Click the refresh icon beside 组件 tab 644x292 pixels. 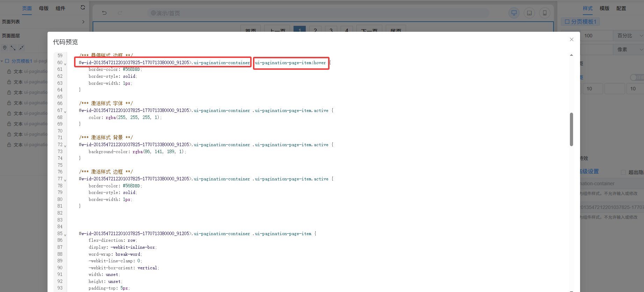(83, 7)
